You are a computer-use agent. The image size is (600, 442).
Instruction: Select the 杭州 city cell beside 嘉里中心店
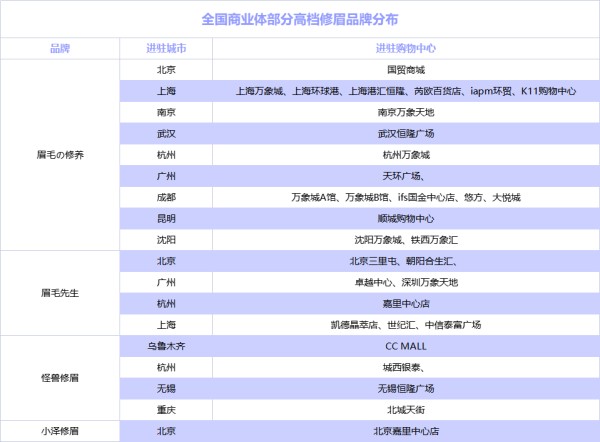pyautogui.click(x=166, y=304)
